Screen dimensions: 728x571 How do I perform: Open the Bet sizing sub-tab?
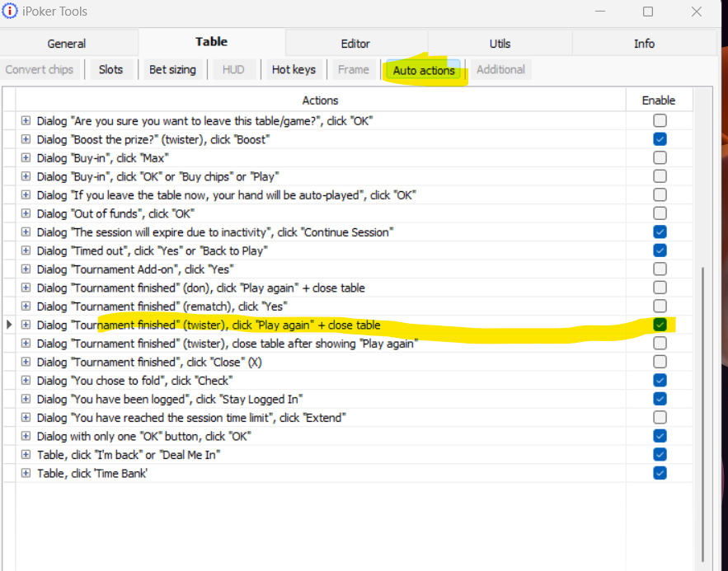172,69
